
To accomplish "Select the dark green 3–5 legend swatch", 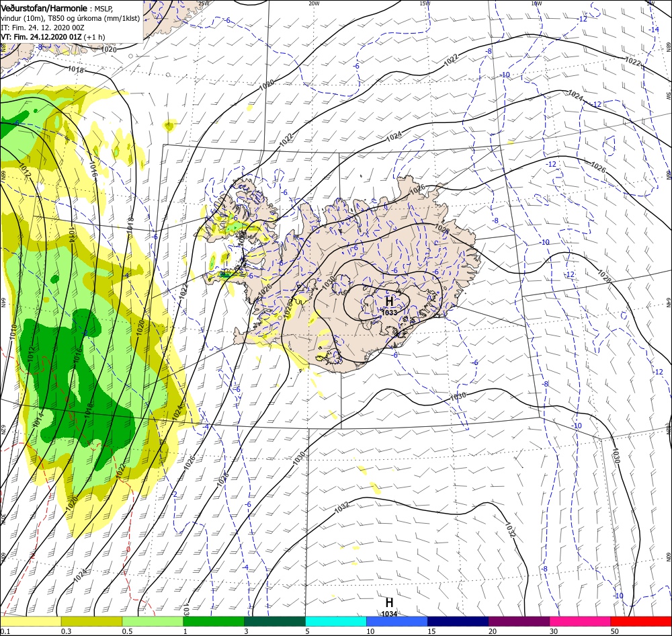I will (x=275, y=621).
